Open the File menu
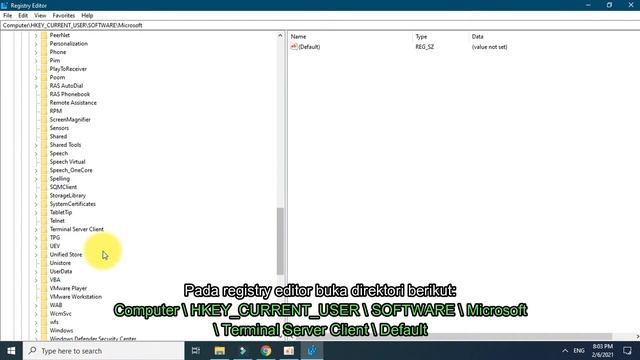 (7, 16)
